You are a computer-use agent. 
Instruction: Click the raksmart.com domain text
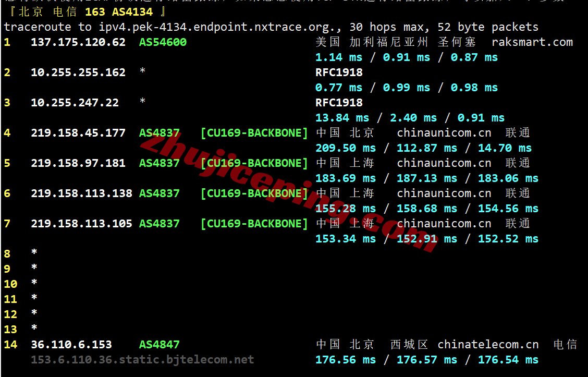532,42
